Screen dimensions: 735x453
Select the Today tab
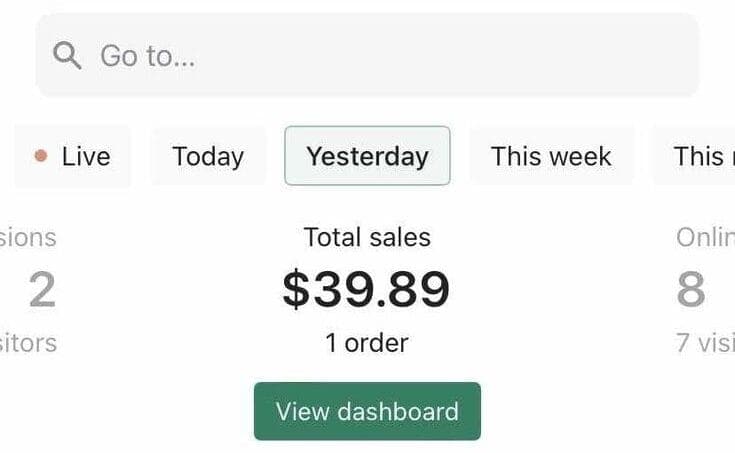208,156
